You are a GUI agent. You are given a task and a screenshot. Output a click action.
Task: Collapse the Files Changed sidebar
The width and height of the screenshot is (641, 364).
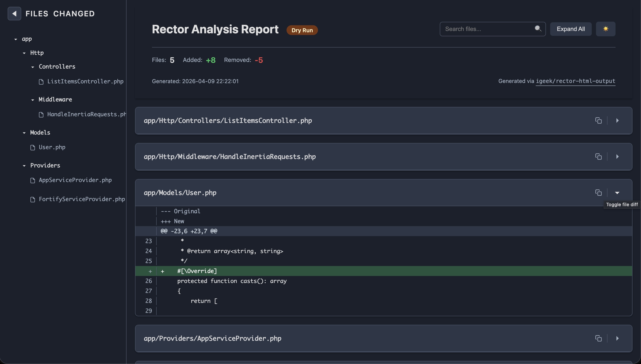coord(14,14)
